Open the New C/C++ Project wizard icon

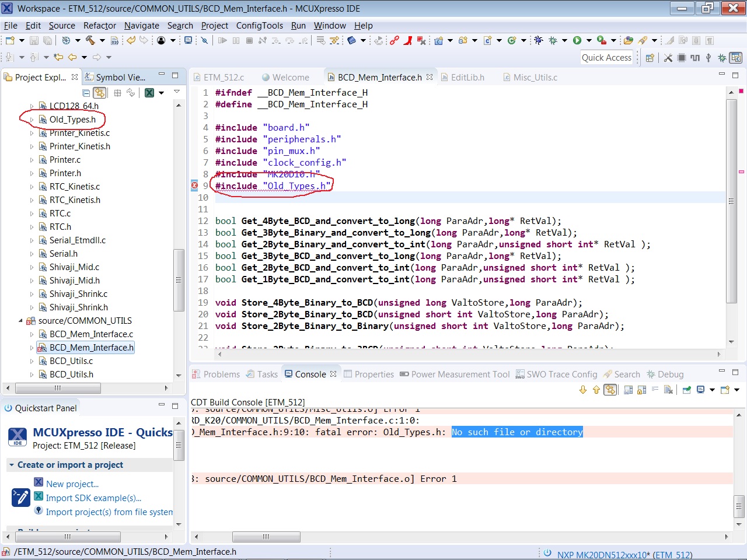pos(438,41)
